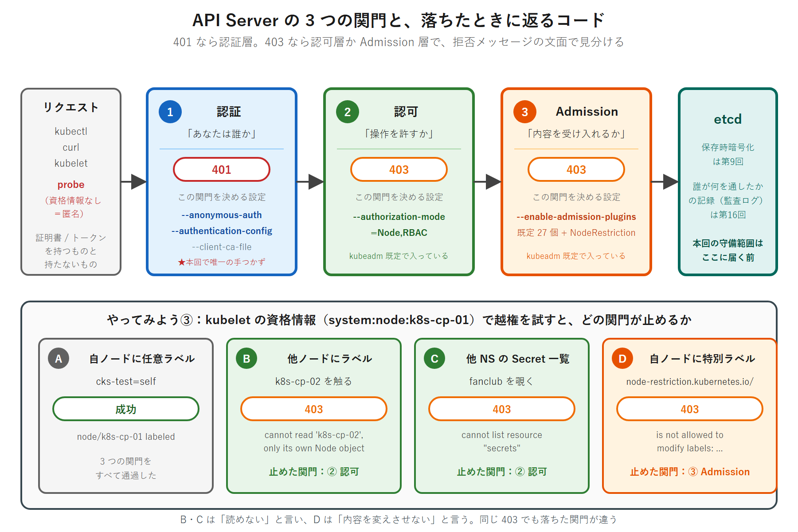Click the red 'probe' label
Viewport: 798px width, 532px height.
click(71, 184)
